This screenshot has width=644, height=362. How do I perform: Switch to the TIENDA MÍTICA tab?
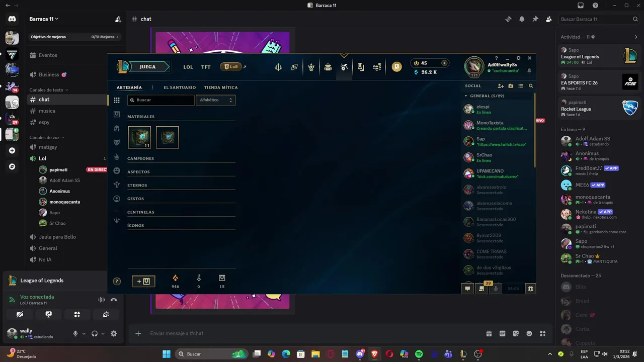click(x=221, y=87)
